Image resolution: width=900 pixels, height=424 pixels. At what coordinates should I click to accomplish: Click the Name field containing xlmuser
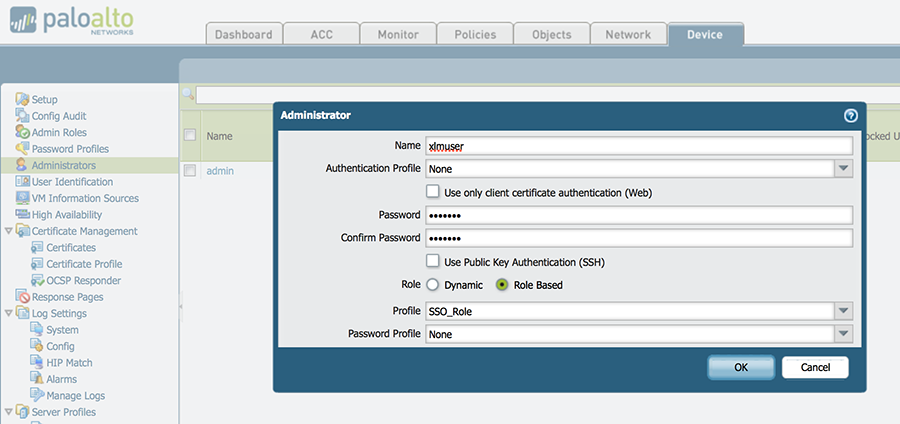(638, 145)
